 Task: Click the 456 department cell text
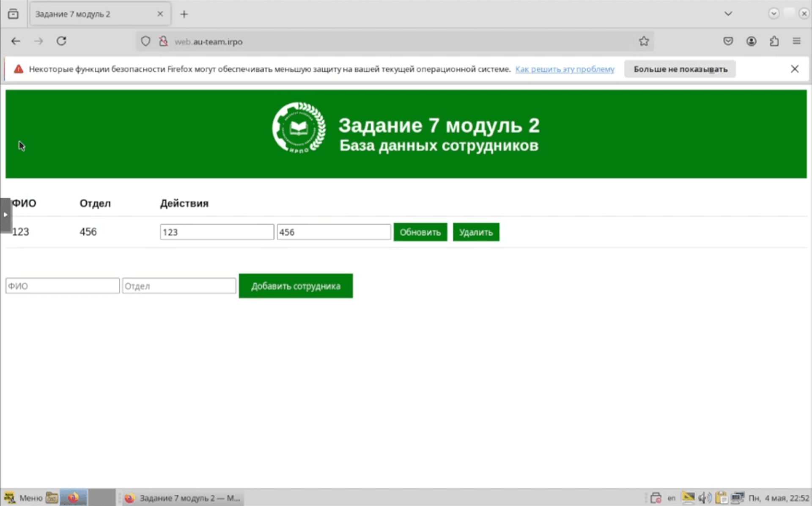pos(88,232)
